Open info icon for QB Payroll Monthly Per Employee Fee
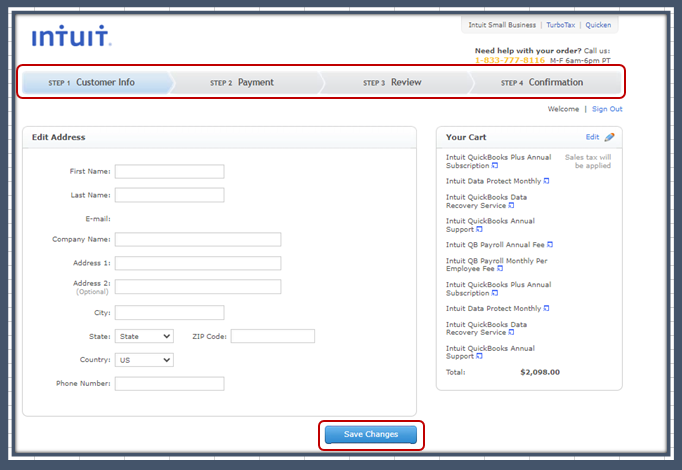 [500, 269]
